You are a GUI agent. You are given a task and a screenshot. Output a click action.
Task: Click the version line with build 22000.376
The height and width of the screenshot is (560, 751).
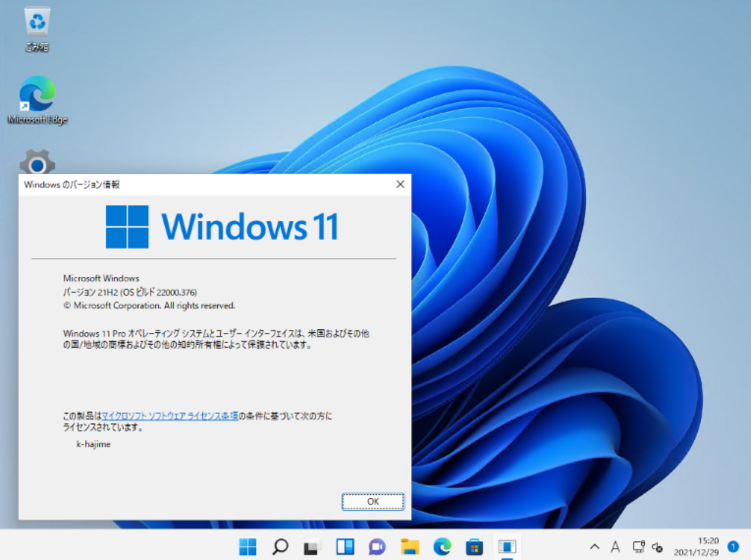(x=130, y=292)
